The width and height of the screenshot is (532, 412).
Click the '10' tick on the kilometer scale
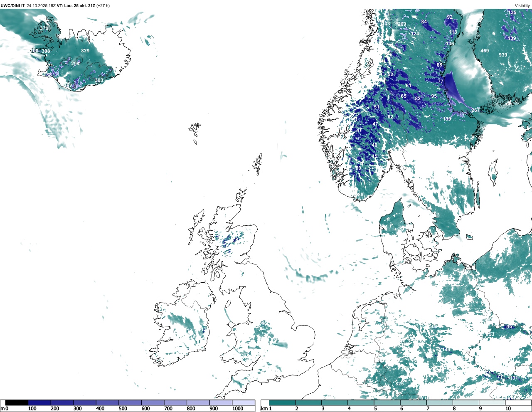[508, 409]
